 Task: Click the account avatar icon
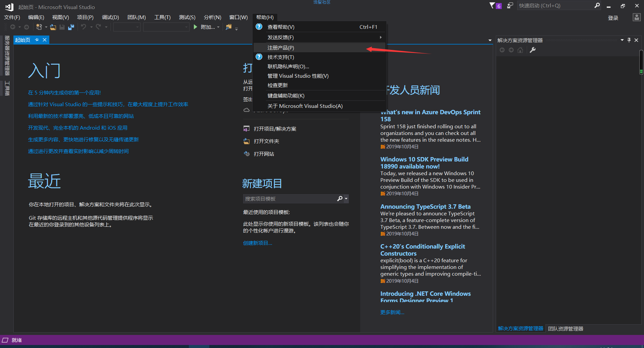(636, 17)
